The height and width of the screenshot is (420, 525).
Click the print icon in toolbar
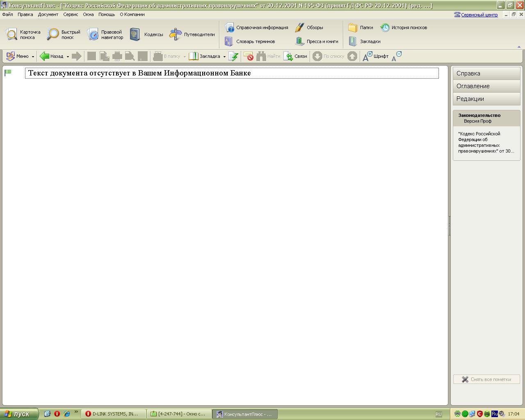(117, 56)
